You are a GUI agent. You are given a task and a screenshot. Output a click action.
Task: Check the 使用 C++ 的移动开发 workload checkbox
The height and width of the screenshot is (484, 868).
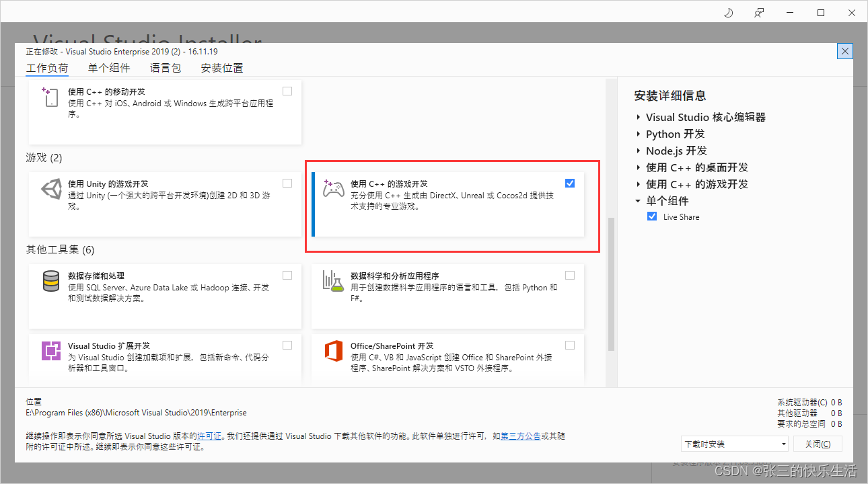pos(287,91)
